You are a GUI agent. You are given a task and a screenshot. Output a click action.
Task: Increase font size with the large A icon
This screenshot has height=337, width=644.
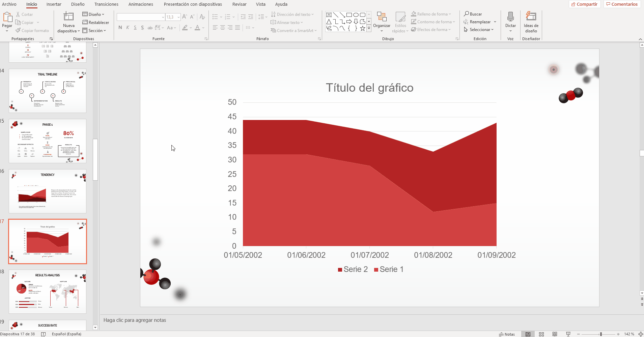pyautogui.click(x=184, y=17)
